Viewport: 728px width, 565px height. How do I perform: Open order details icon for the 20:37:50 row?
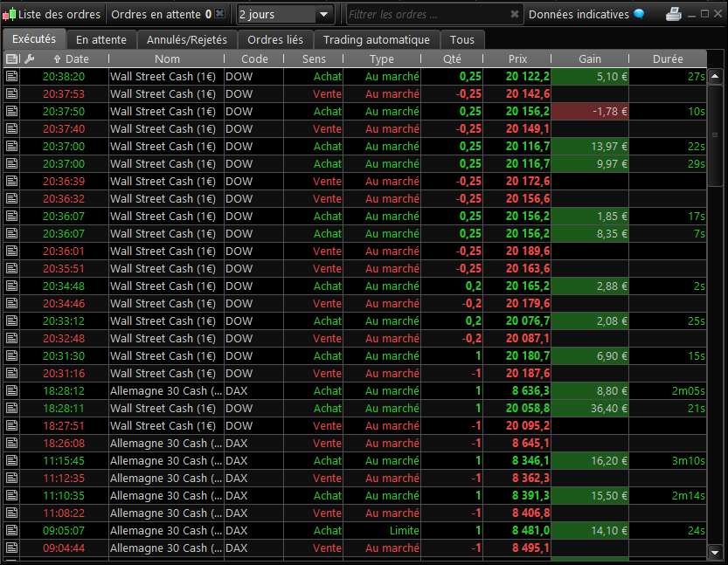click(x=11, y=111)
